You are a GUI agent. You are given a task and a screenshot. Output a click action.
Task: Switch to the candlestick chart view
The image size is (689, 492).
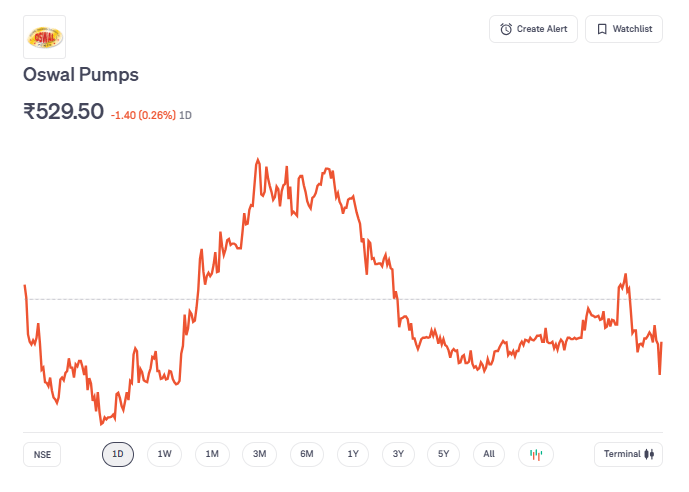pyautogui.click(x=536, y=454)
